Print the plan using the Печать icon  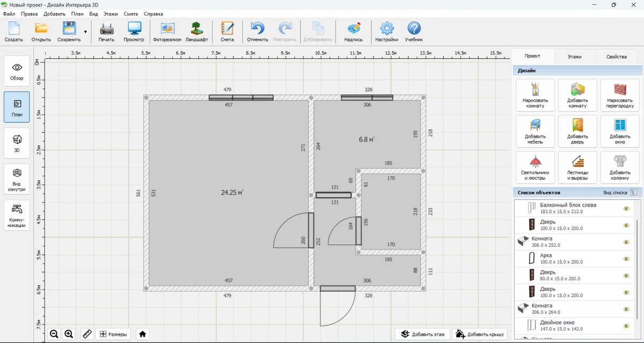point(106,32)
